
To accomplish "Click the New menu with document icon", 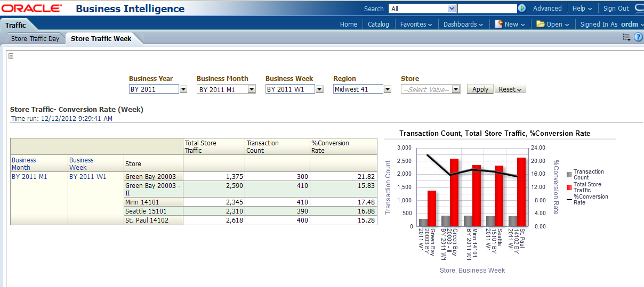I will pos(510,24).
